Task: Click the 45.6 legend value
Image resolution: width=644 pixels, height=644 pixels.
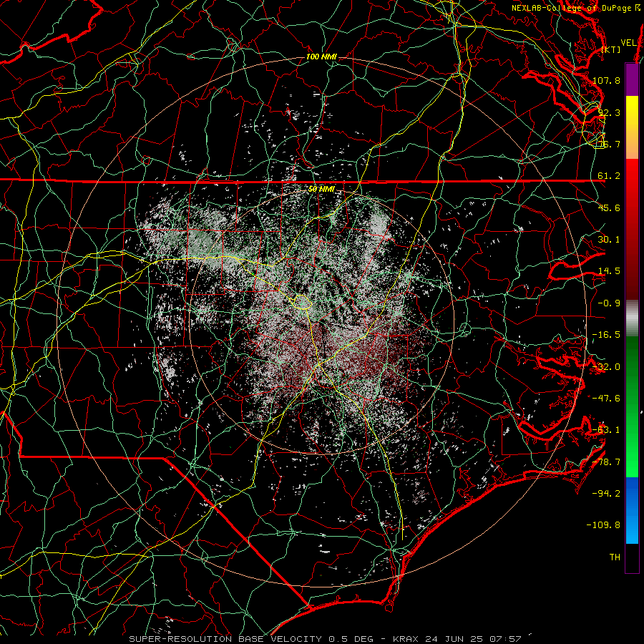Action: 609,208
